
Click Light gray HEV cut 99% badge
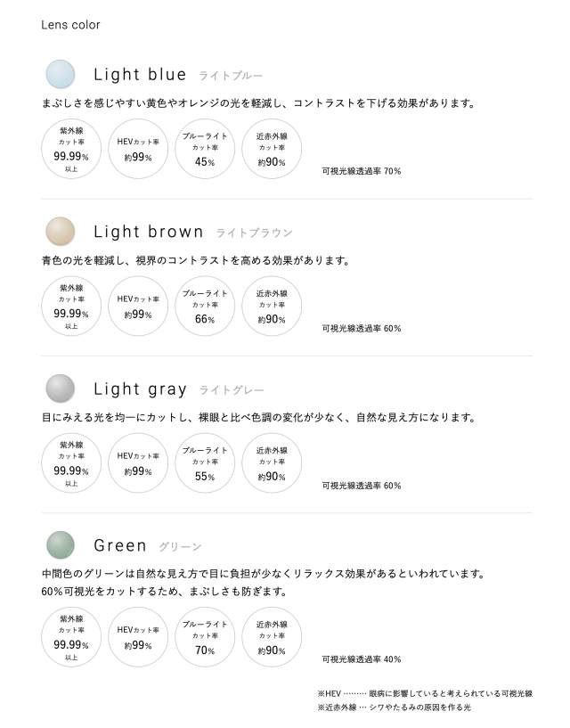(x=138, y=463)
